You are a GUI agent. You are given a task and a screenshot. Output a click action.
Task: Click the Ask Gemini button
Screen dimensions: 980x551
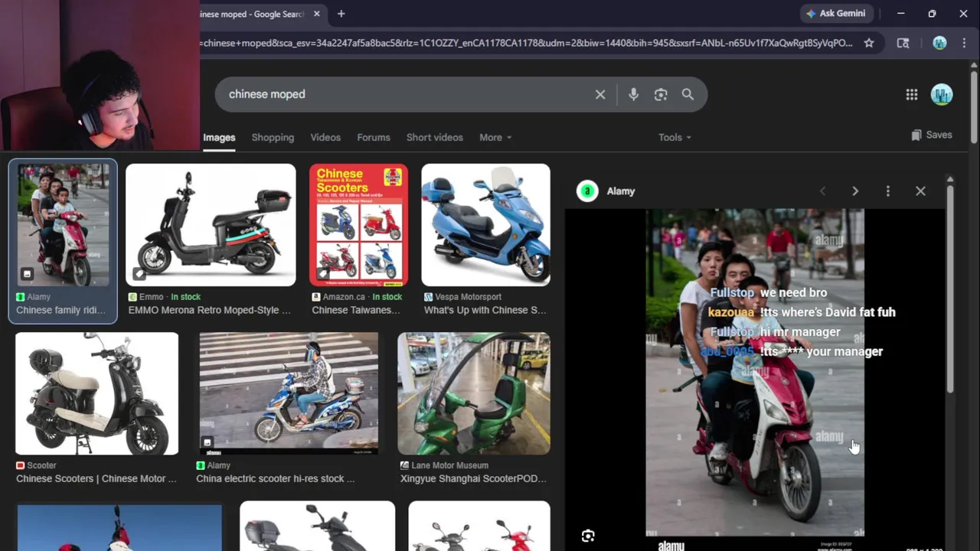point(835,13)
